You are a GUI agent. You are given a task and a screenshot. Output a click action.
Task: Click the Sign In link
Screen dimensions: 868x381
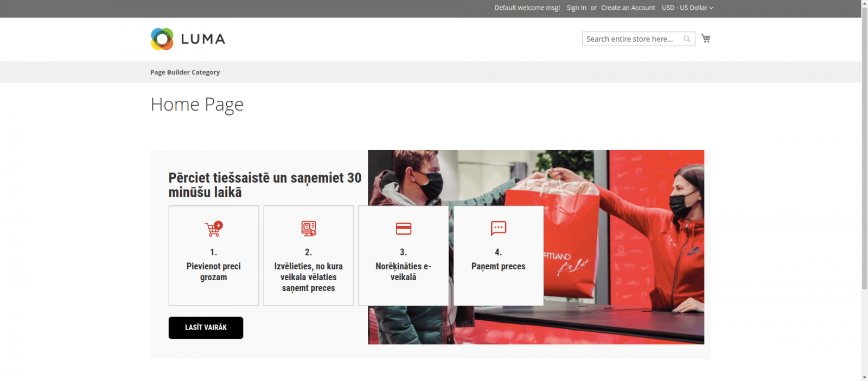point(576,8)
